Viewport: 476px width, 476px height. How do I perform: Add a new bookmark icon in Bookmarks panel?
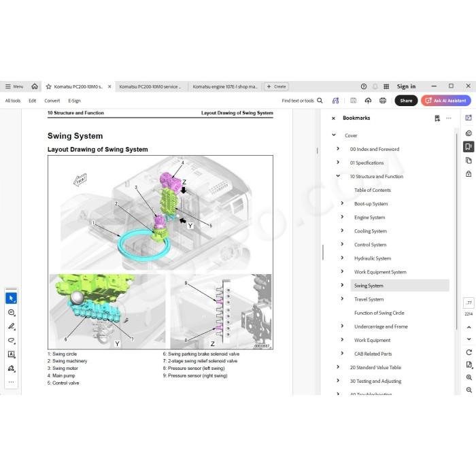click(437, 118)
